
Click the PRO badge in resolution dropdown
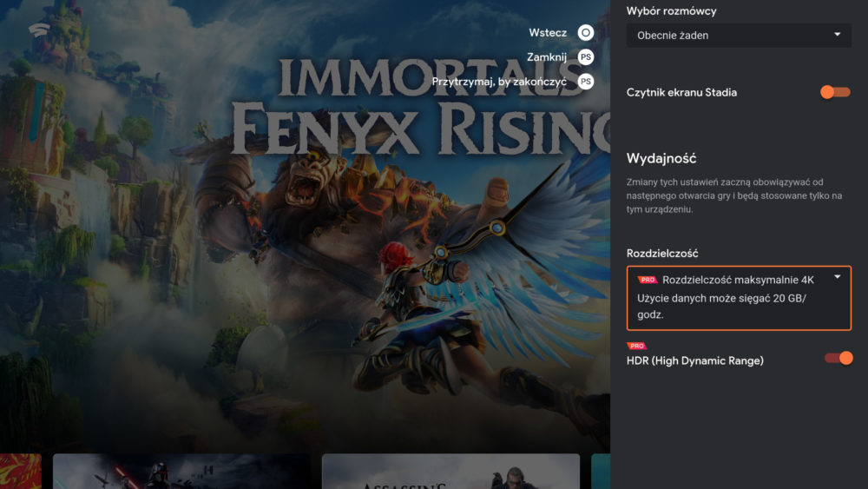pyautogui.click(x=648, y=280)
